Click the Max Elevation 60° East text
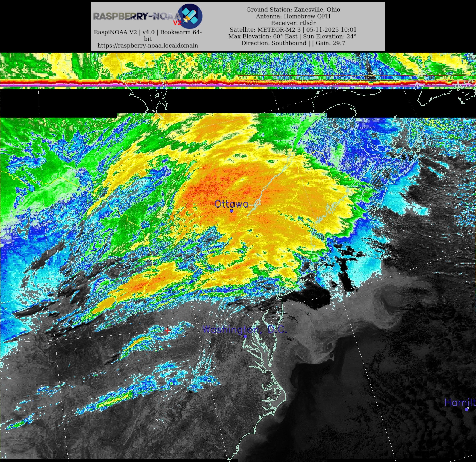 263,36
